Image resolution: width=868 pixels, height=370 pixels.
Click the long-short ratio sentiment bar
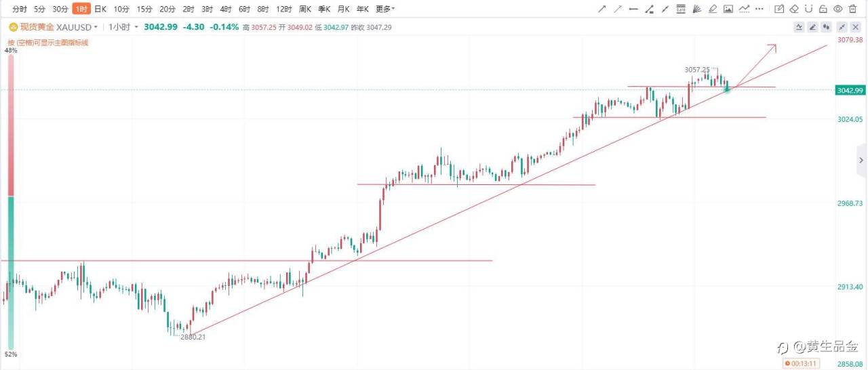tap(11, 202)
